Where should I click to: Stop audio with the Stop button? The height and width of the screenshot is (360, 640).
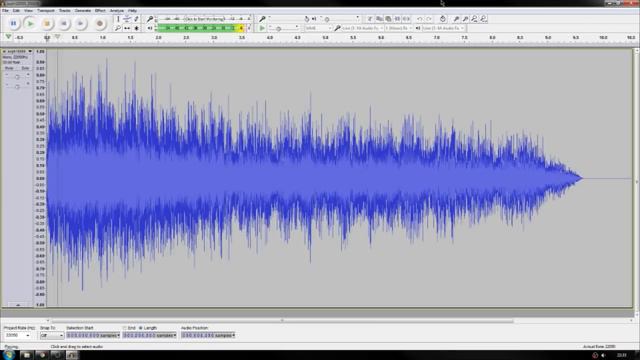pyautogui.click(x=47, y=24)
